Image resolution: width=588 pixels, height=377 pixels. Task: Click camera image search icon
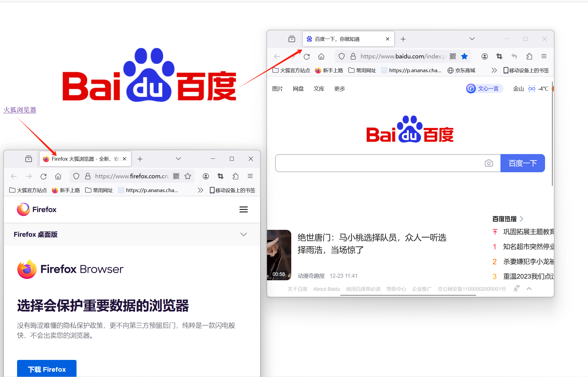[489, 163]
